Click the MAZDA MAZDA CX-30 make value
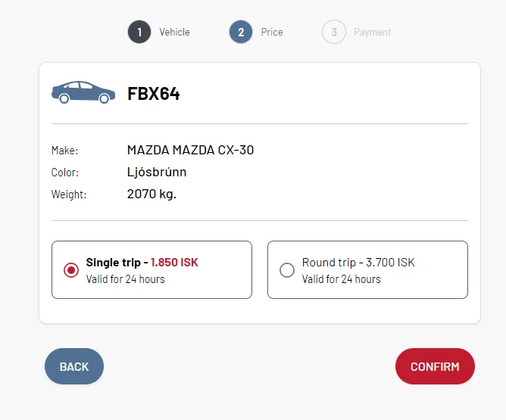506x420 pixels. 190,150
